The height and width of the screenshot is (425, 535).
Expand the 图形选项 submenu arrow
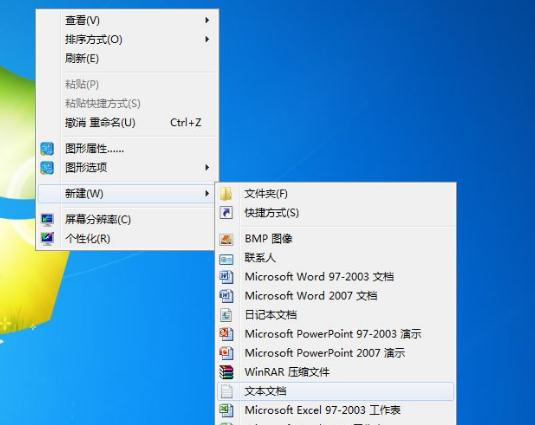[207, 167]
